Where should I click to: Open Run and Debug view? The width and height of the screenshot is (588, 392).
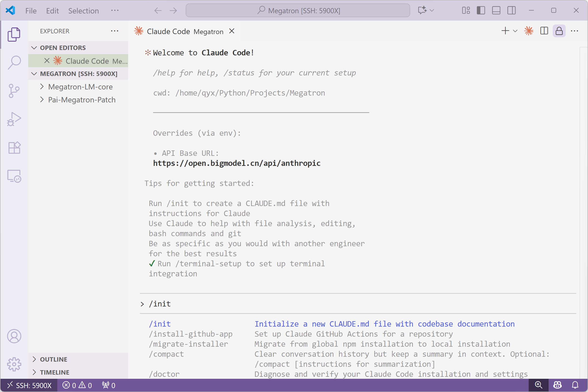(x=14, y=119)
